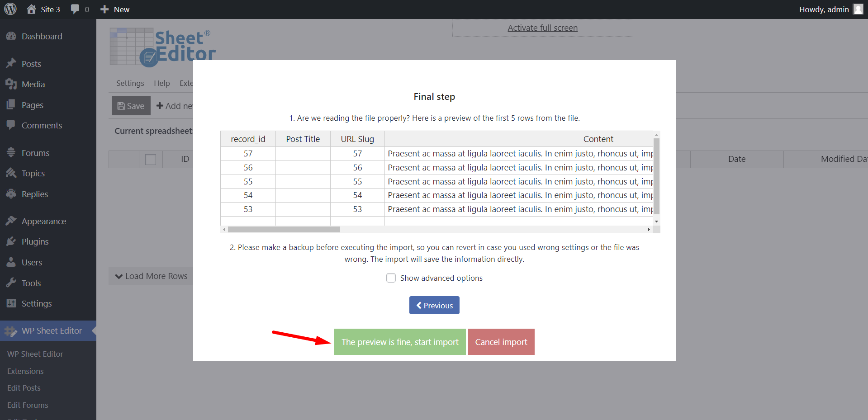This screenshot has height=420, width=868.
Task: Select URL Slug cell 54
Action: click(357, 195)
